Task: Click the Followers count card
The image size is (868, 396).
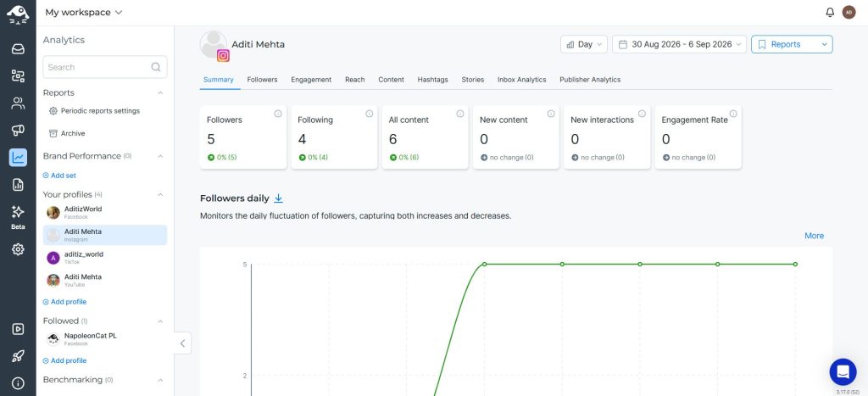Action: pyautogui.click(x=243, y=137)
